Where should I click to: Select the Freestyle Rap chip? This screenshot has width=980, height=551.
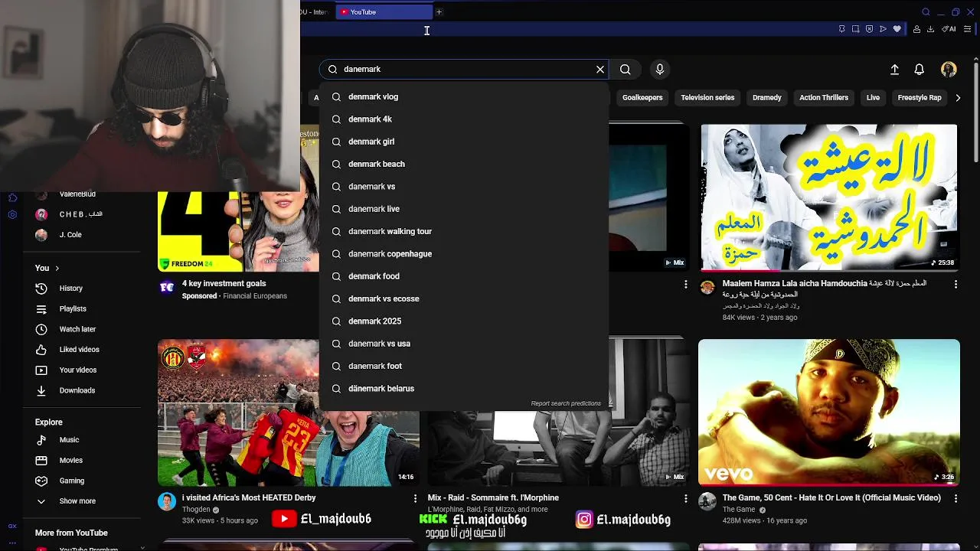(920, 98)
